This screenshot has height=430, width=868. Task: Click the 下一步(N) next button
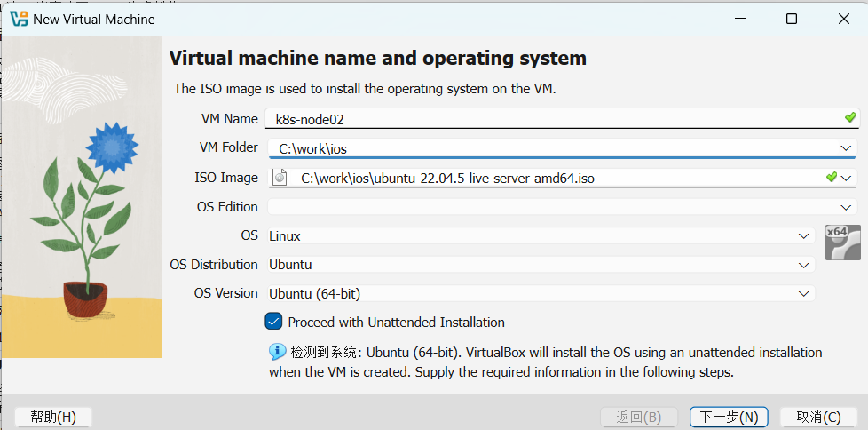[x=729, y=417]
